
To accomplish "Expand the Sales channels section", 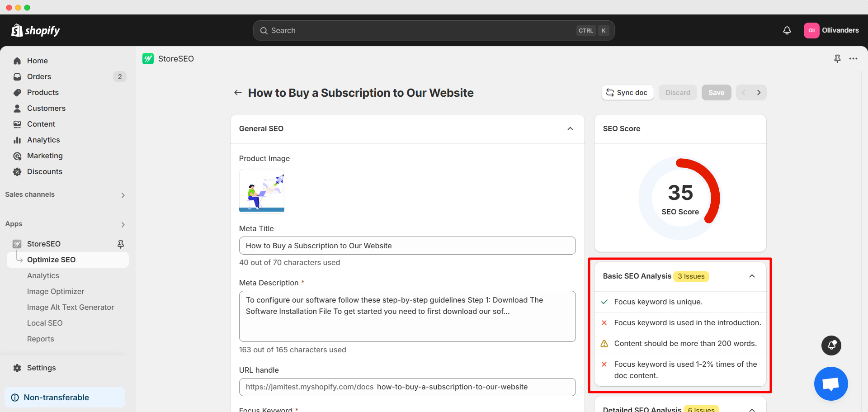I will pos(123,195).
